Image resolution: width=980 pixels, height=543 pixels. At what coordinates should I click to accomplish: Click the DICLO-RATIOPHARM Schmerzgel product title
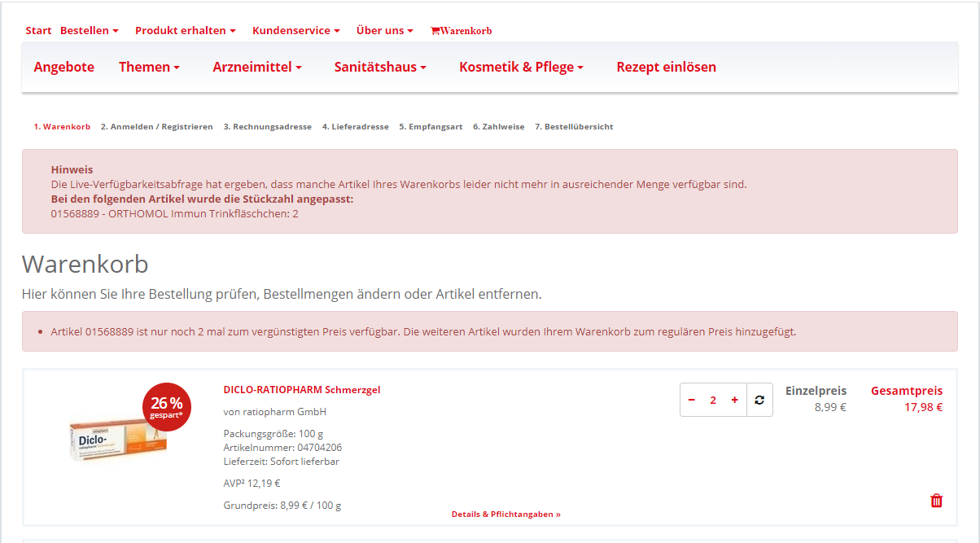[x=301, y=390]
